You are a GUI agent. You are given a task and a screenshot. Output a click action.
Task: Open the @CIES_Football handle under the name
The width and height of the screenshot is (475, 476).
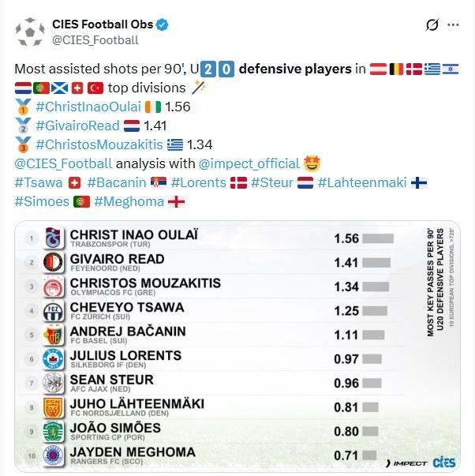coord(95,39)
